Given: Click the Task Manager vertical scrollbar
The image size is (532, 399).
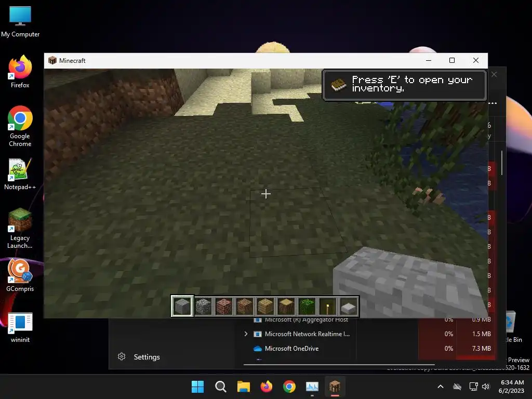Looking at the screenshot, I should pyautogui.click(x=502, y=163).
